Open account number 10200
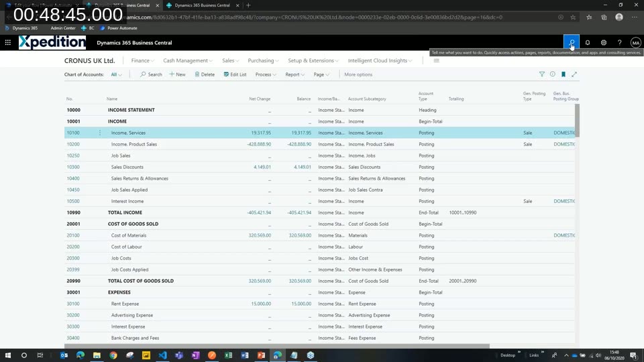 (x=73, y=144)
